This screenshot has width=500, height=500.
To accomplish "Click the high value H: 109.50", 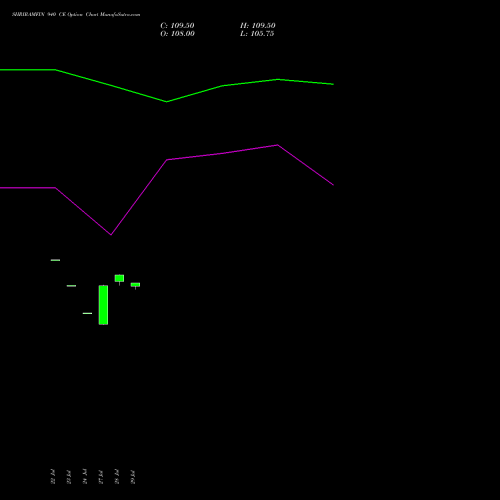I will [258, 26].
